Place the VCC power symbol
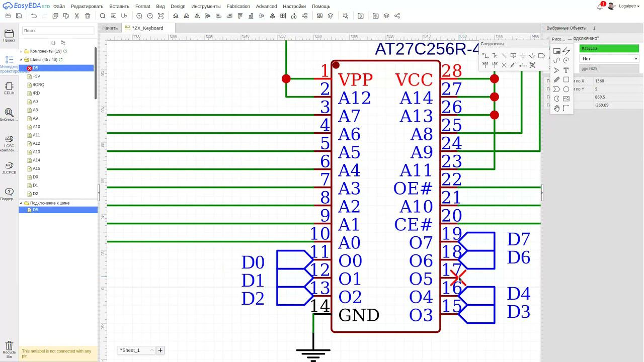Viewport: 644px width, 362px height. click(485, 65)
